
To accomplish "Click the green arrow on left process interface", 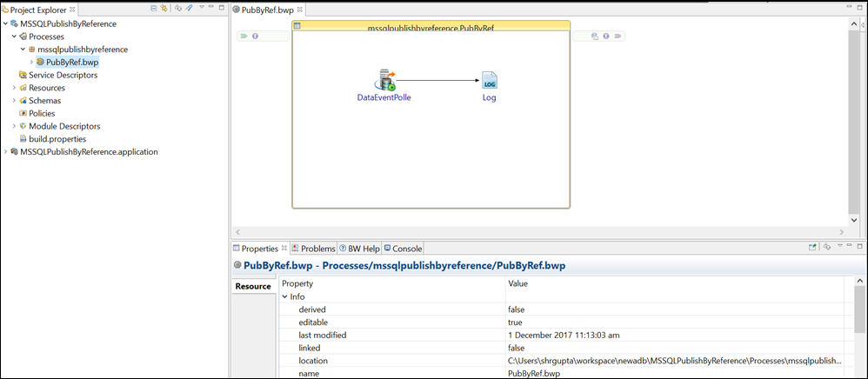I will coord(244,36).
